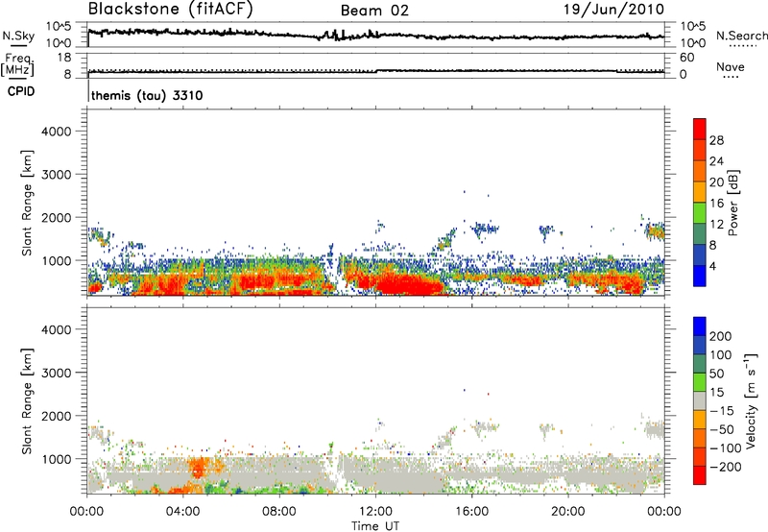The width and height of the screenshot is (768, 532).
Task: Click frequency tick value '18'
Action: pos(64,58)
